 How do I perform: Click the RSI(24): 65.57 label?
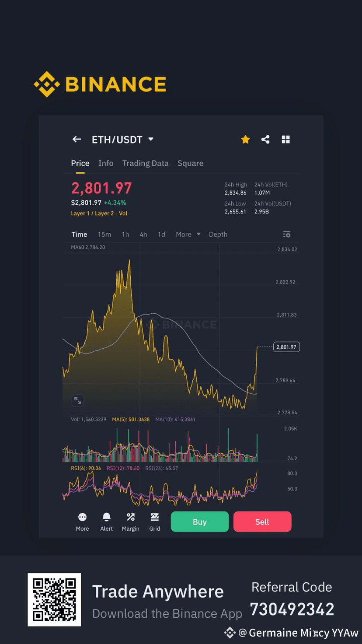click(162, 468)
